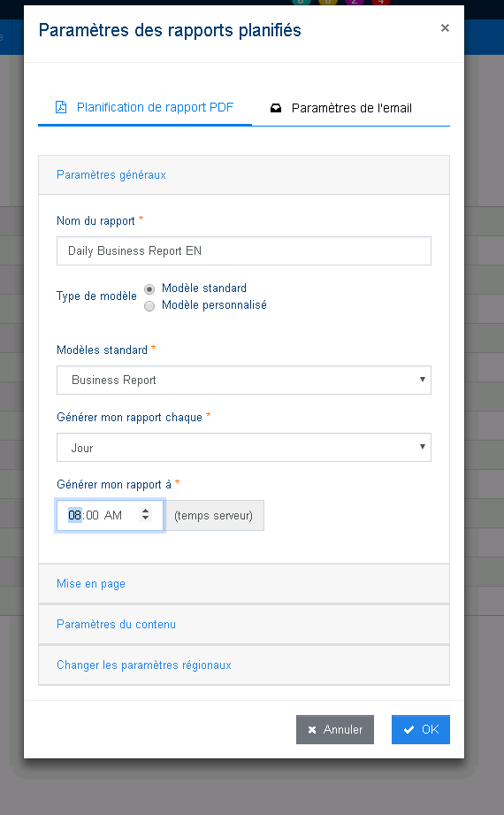Expand Changer les paramètres régionaux section
504x815 pixels.
click(244, 665)
